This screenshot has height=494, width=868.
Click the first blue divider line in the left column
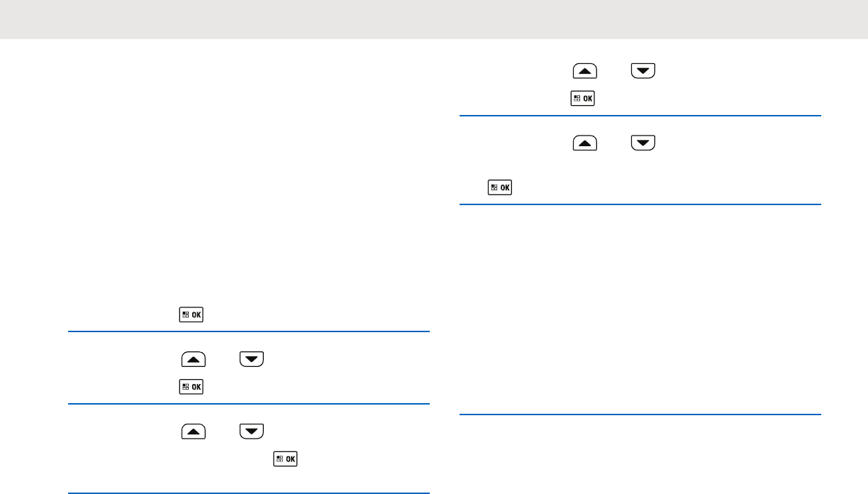coord(249,331)
